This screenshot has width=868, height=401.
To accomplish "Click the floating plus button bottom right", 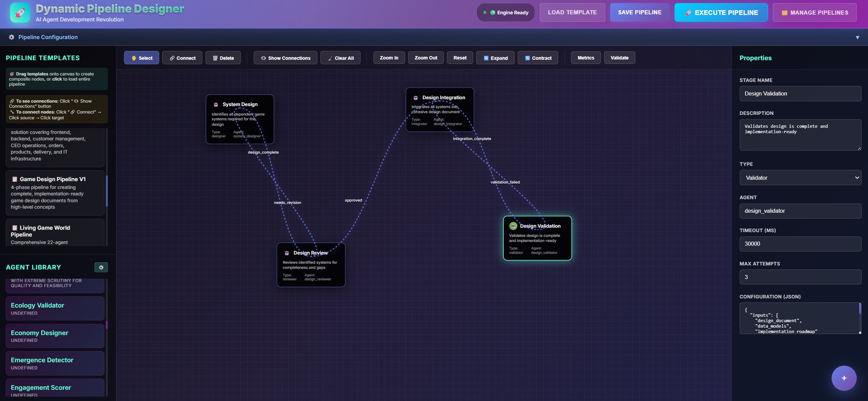I will [844, 378].
